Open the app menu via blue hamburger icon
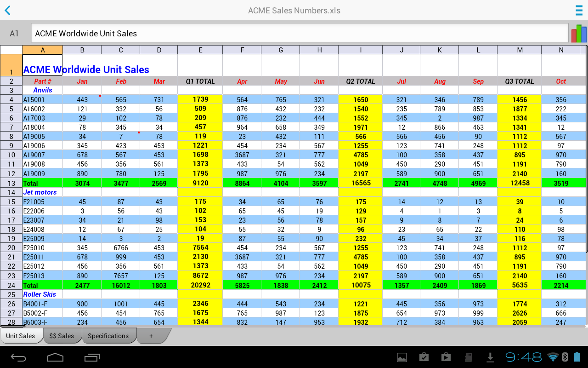Screen dimensions: 588x368 [x=578, y=10]
